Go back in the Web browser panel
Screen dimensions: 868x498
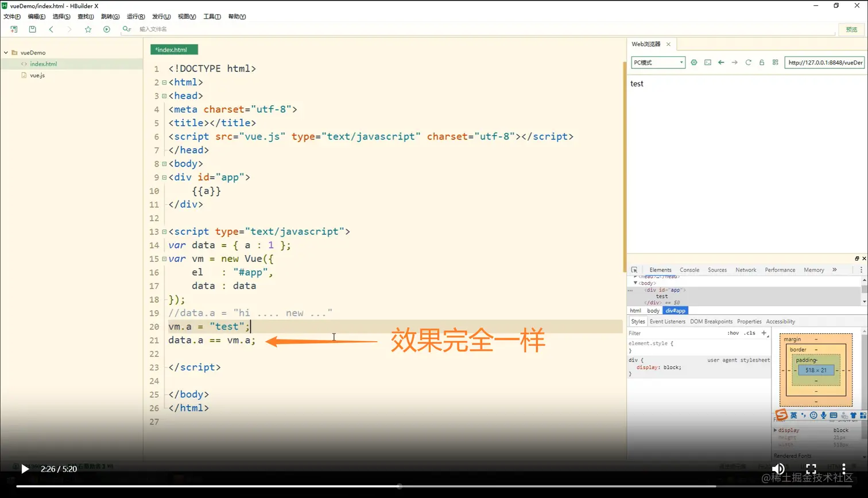(721, 63)
